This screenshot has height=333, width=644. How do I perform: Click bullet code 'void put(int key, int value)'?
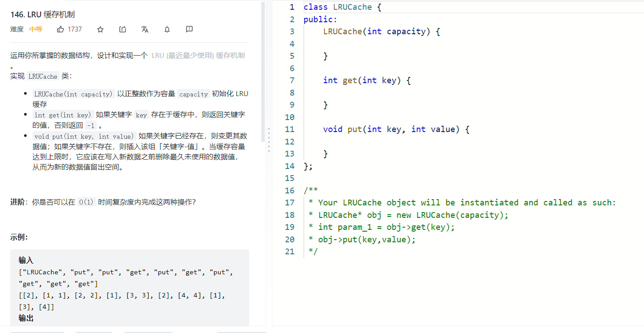pyautogui.click(x=84, y=136)
